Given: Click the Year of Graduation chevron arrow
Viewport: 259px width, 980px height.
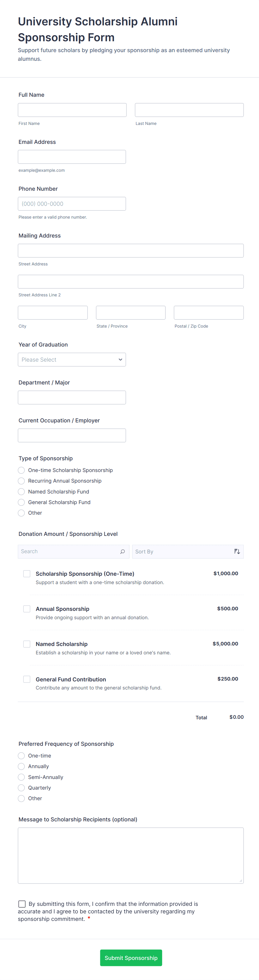Looking at the screenshot, I should click(120, 359).
